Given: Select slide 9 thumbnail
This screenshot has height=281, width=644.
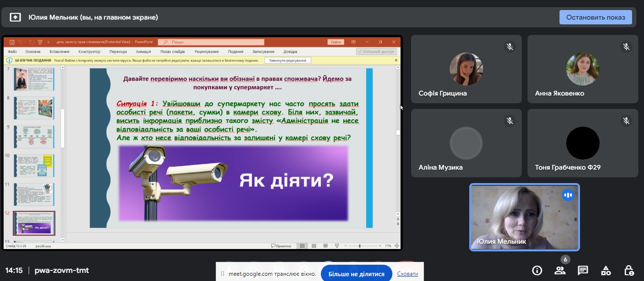Looking at the screenshot, I should pyautogui.click(x=33, y=137).
